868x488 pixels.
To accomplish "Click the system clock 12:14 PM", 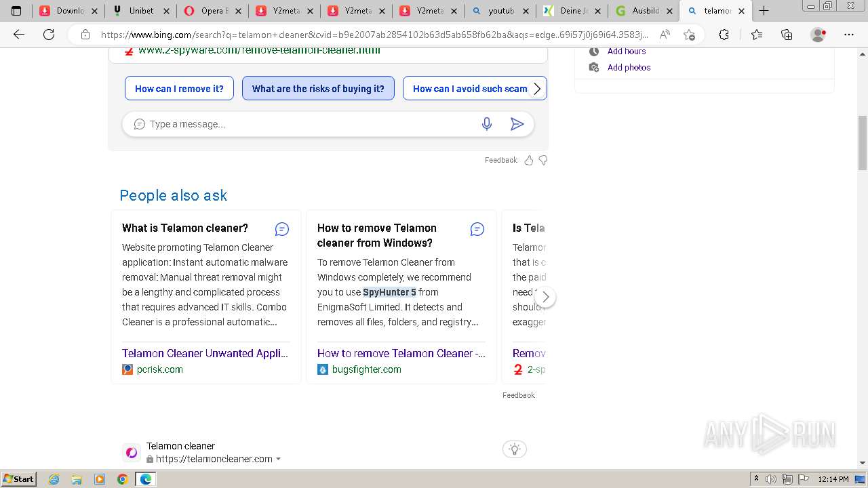I will pos(833,479).
